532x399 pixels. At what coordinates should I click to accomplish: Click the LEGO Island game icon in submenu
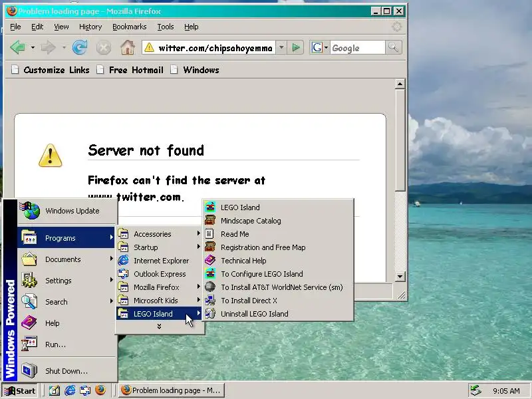click(210, 207)
